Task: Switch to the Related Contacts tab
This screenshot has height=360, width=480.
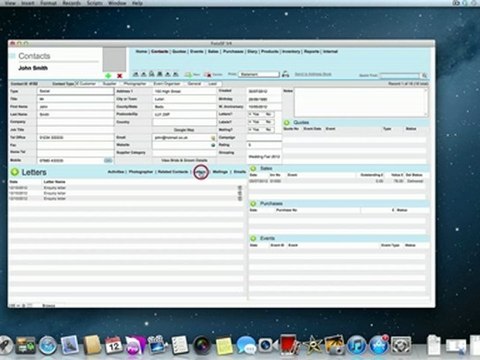Action: click(x=173, y=172)
